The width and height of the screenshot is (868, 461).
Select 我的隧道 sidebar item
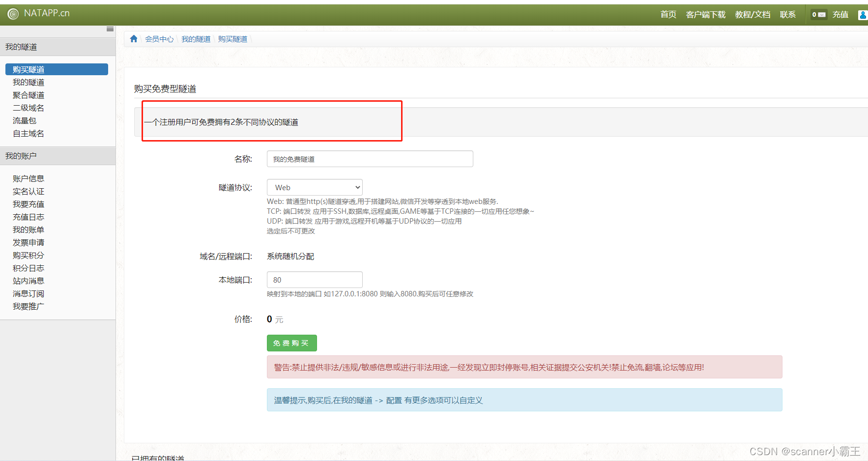[29, 82]
